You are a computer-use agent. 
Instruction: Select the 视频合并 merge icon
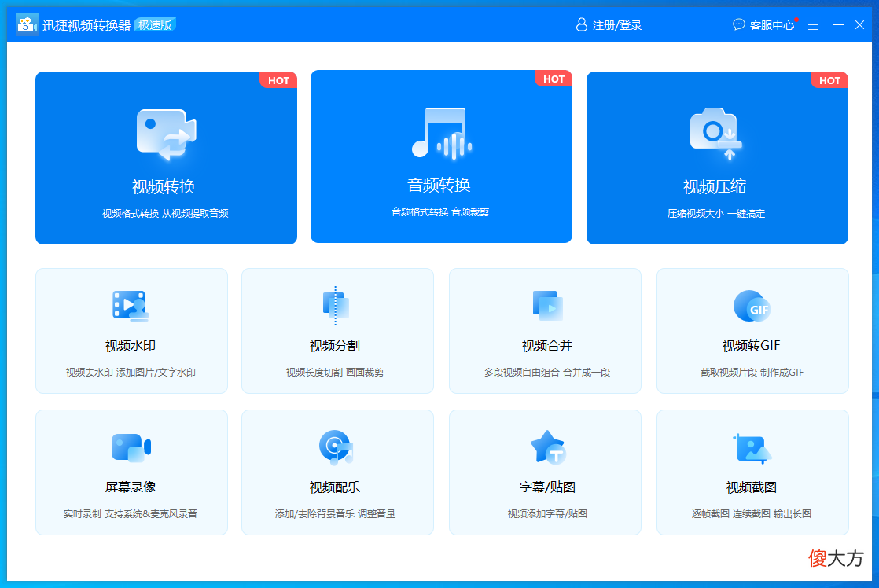point(547,306)
